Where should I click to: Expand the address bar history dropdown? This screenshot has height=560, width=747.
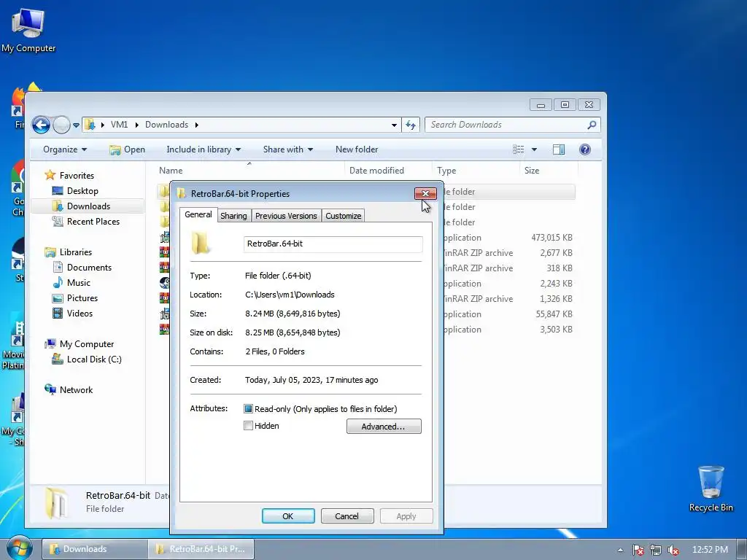394,125
